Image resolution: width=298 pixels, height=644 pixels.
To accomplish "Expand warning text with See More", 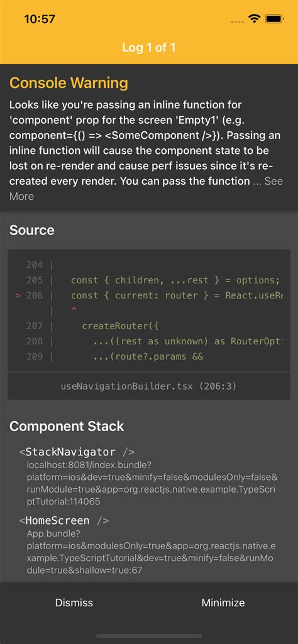I will 146,188.
